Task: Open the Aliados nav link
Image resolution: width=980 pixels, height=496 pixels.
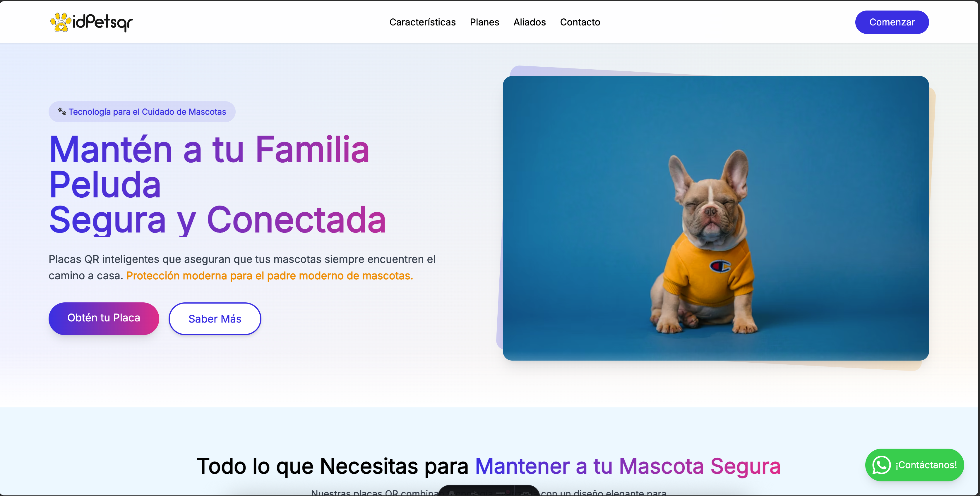Action: 529,22
